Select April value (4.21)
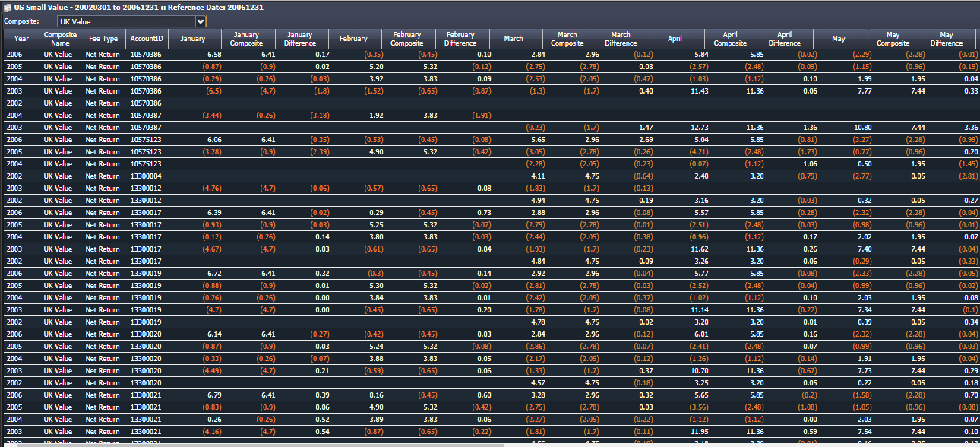The height and width of the screenshot is (447, 980). pos(699,152)
